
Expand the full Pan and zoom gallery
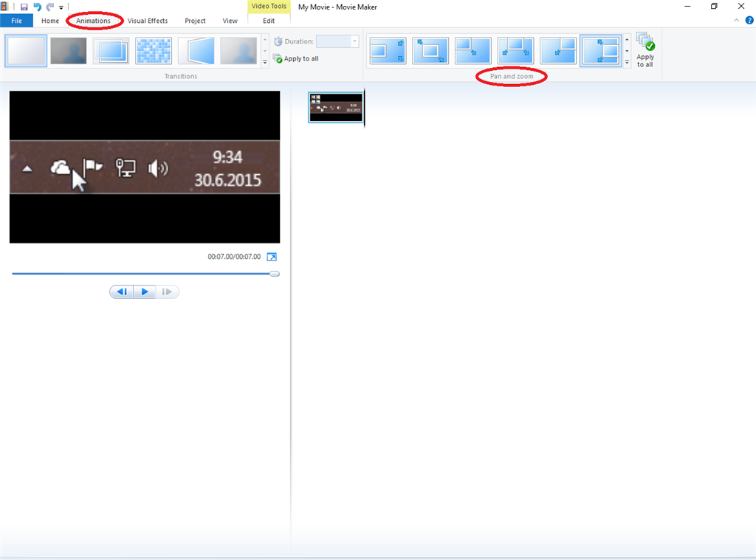[627, 62]
